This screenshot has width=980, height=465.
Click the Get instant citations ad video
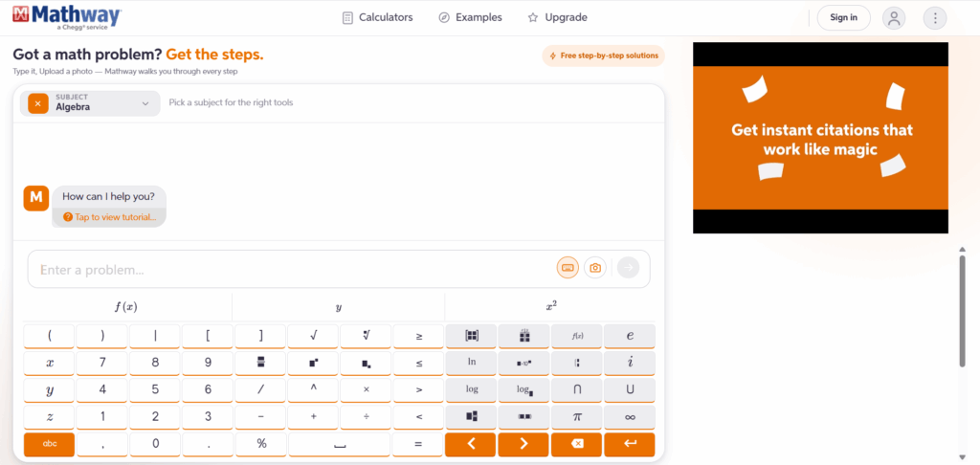point(820,138)
